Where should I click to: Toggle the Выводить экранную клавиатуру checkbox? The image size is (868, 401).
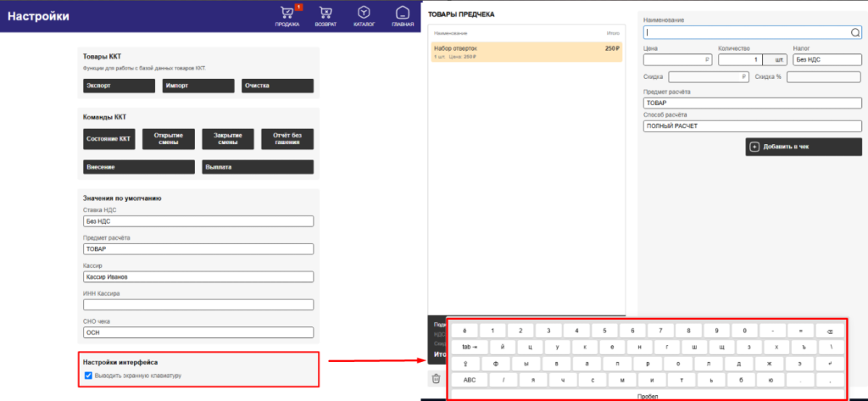[x=89, y=376]
